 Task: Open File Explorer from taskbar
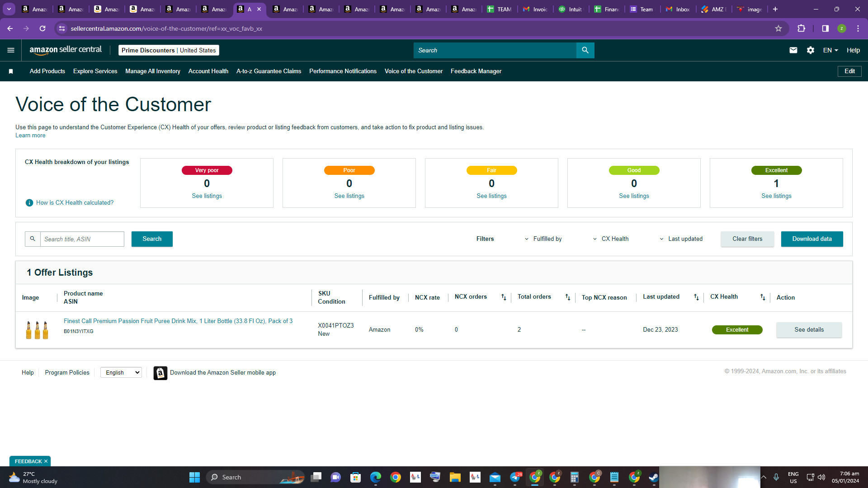point(455,477)
